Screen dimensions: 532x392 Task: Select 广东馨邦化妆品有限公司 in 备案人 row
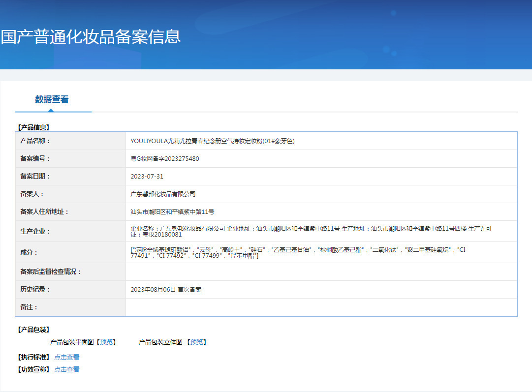[x=163, y=194]
